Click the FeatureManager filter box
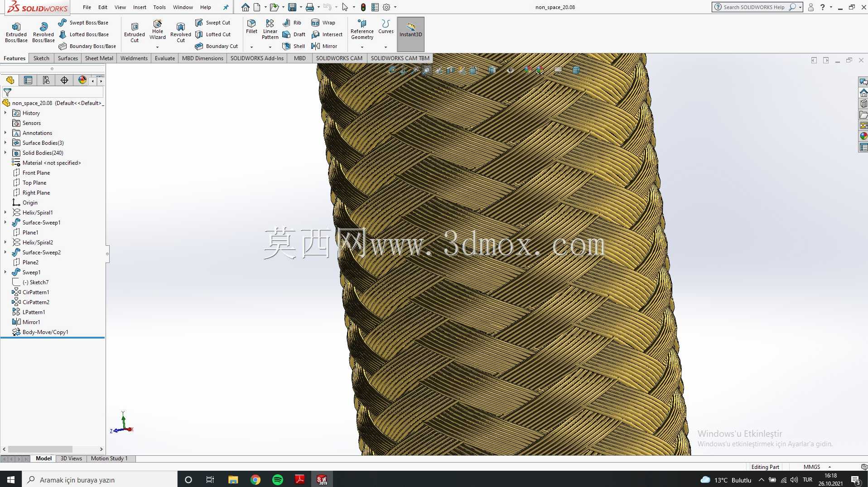 [53, 92]
